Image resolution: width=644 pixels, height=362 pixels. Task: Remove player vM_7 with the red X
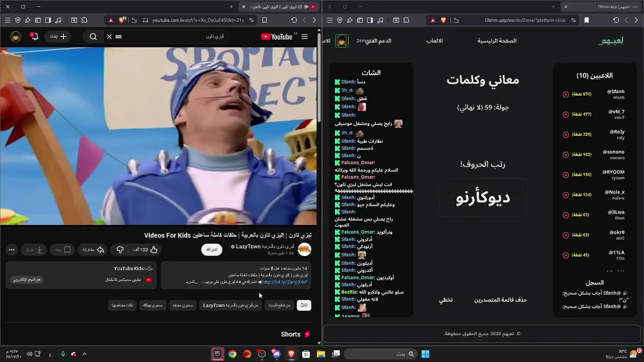click(566, 115)
